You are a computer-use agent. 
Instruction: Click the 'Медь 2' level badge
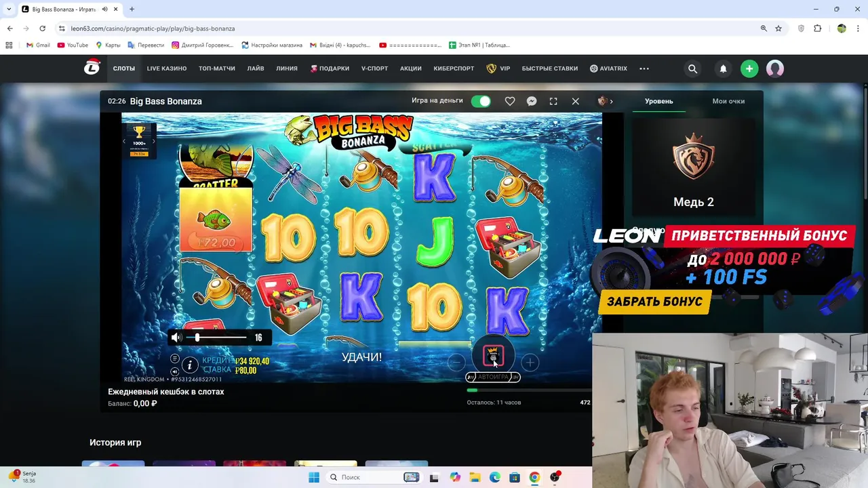[693, 168]
